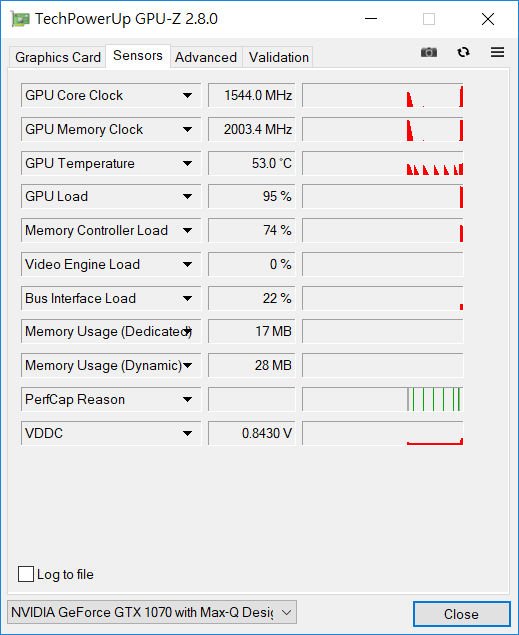
Task: Click the 53.0 °C temperature value field
Action: pos(251,163)
